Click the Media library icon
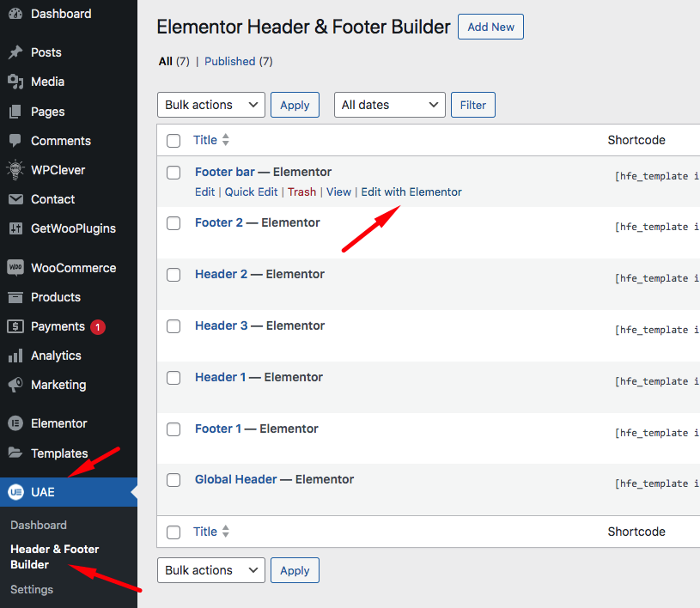700x608 pixels. 15,82
